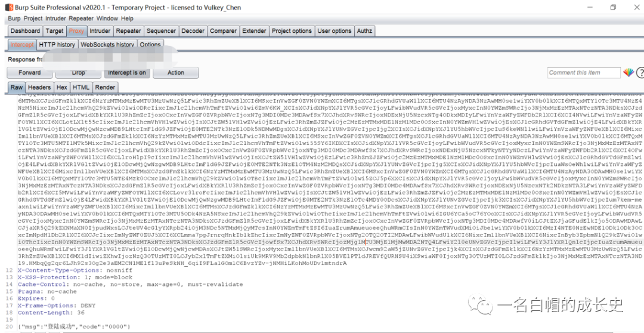Select the Raw view tab

click(x=17, y=87)
